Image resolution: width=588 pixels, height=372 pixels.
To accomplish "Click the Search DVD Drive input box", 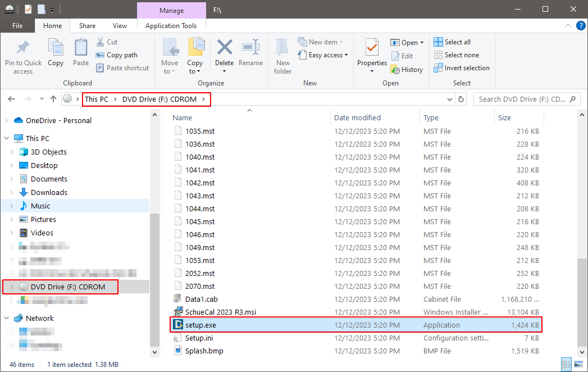I will coord(522,99).
